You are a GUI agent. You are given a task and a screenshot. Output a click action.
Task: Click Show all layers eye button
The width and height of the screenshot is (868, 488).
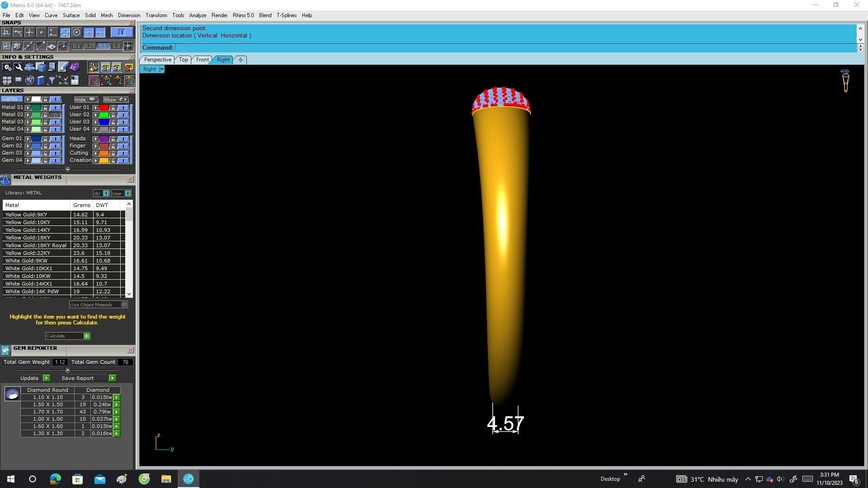[116, 99]
